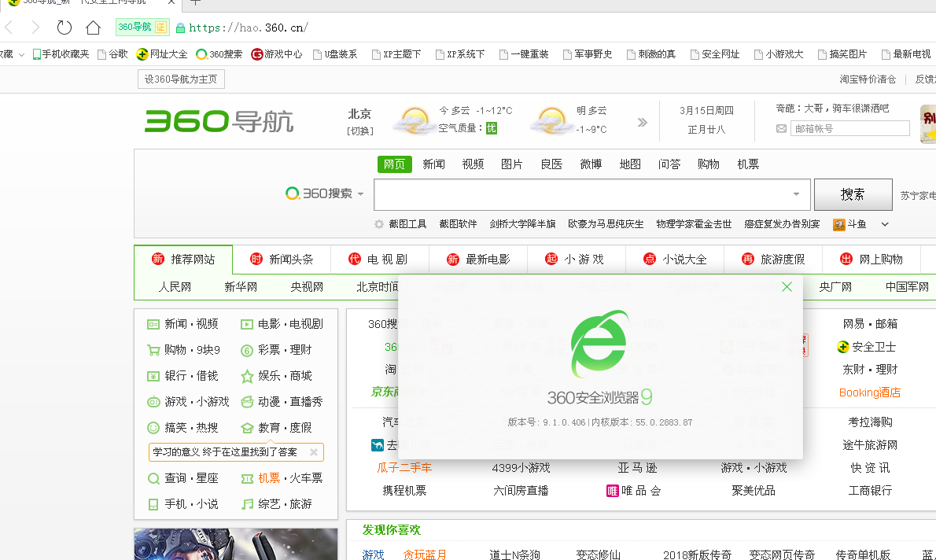Viewport: 936px width, 560px height.
Task: Click the mail envelope icon
Action: click(781, 128)
